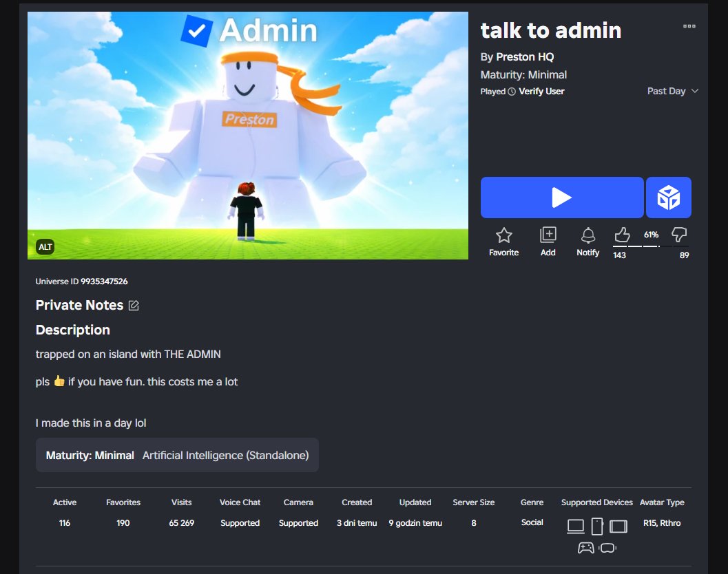Click the VR headset device icon

[607, 548]
